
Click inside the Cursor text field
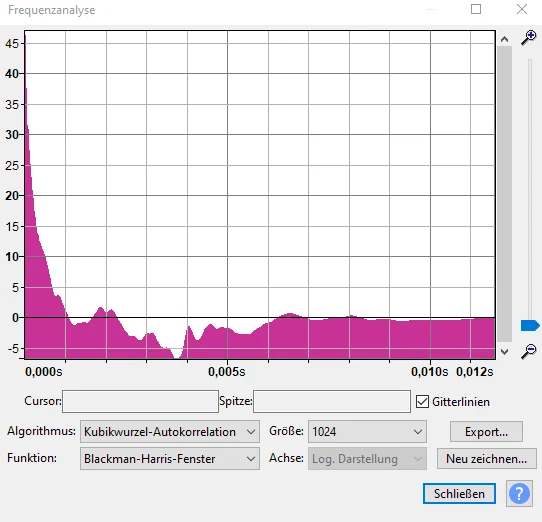[x=140, y=401]
